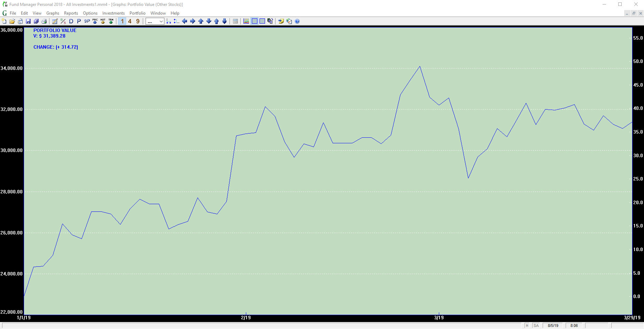644x329 pixels.
Task: Switch to 1 graph layout
Action: point(122,21)
